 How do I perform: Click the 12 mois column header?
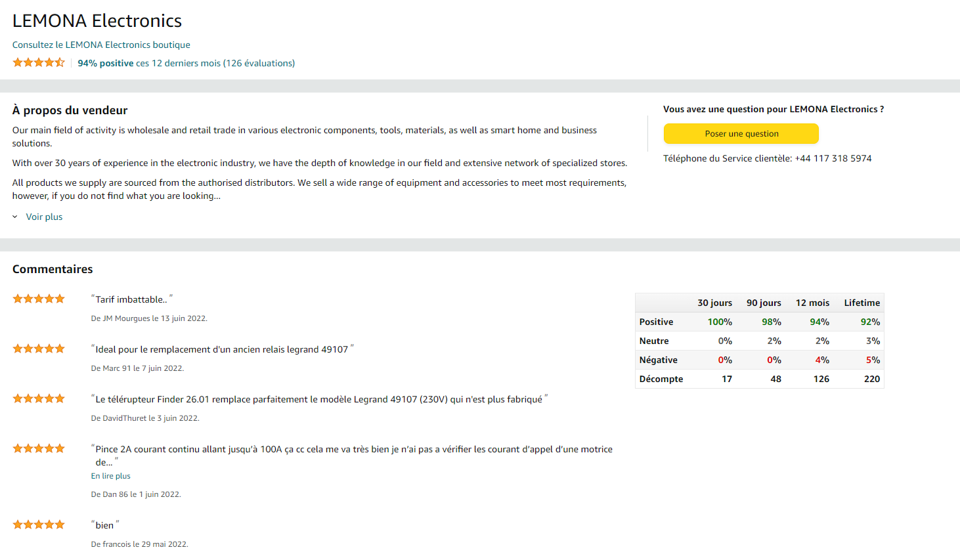812,303
